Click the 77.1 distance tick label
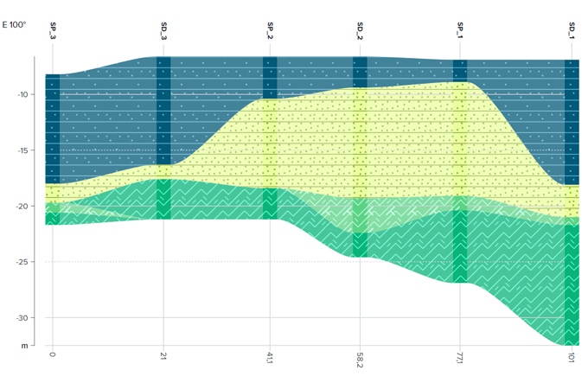Screen dimensions: 588x389 point(460,357)
